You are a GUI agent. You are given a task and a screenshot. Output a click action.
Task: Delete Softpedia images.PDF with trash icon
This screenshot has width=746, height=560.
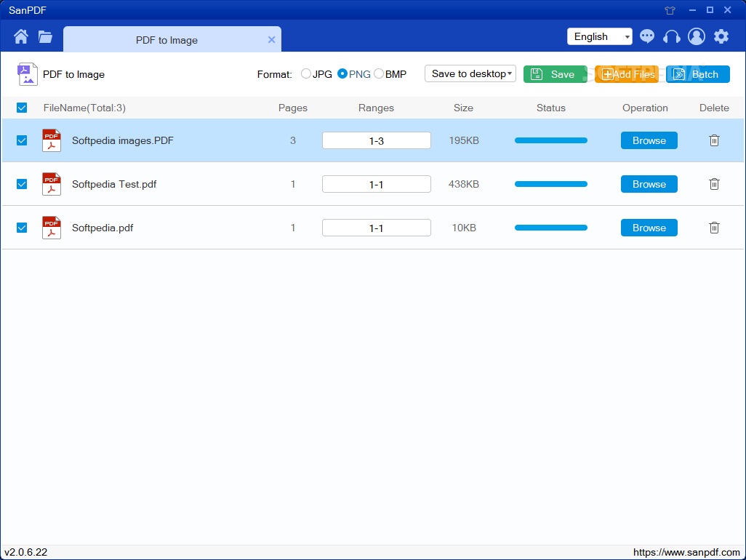[714, 140]
